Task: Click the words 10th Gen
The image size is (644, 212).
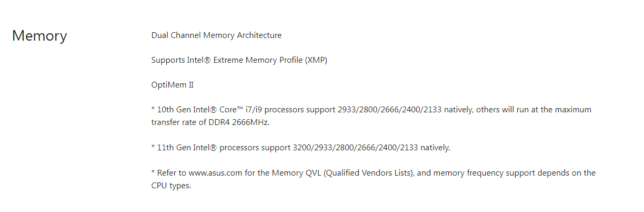Action: 173,110
